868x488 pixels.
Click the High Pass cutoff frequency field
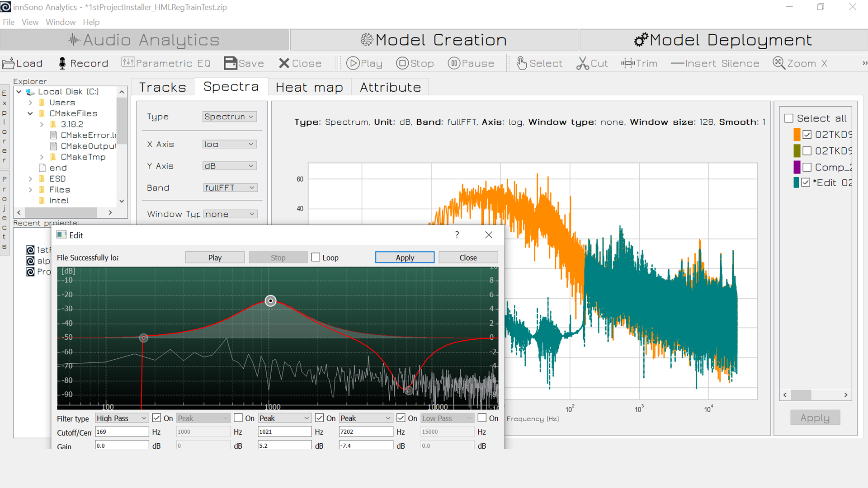(x=122, y=432)
